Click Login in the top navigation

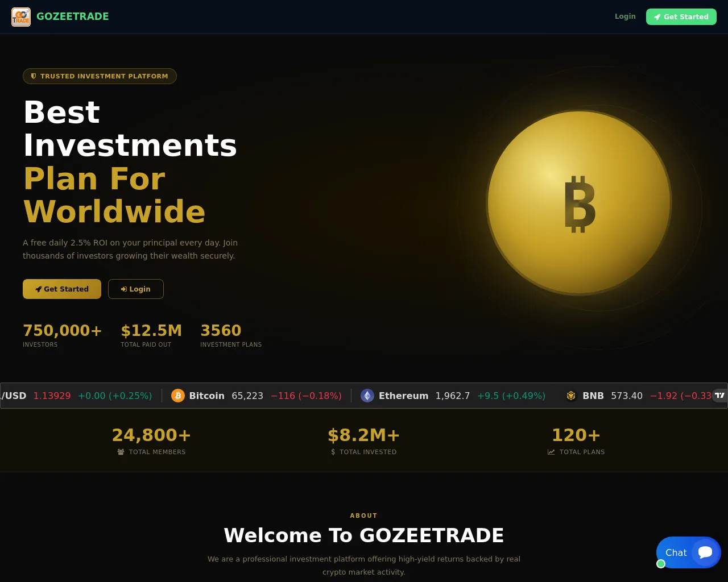[625, 16]
